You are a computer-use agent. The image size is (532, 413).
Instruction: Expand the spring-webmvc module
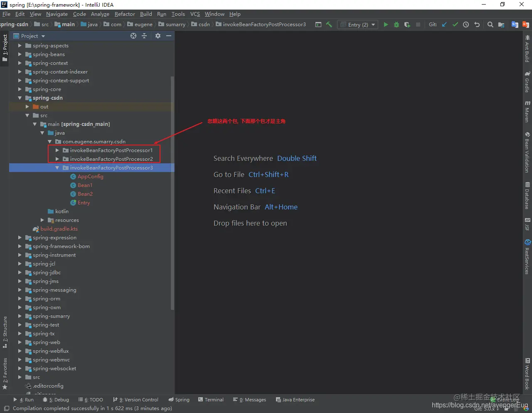[20, 360]
